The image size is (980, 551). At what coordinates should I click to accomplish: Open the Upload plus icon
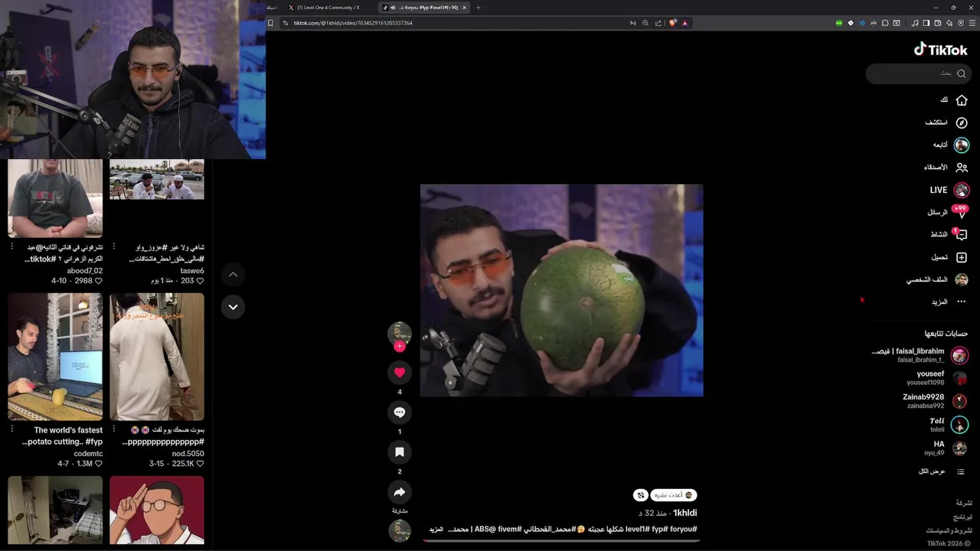pos(962,258)
